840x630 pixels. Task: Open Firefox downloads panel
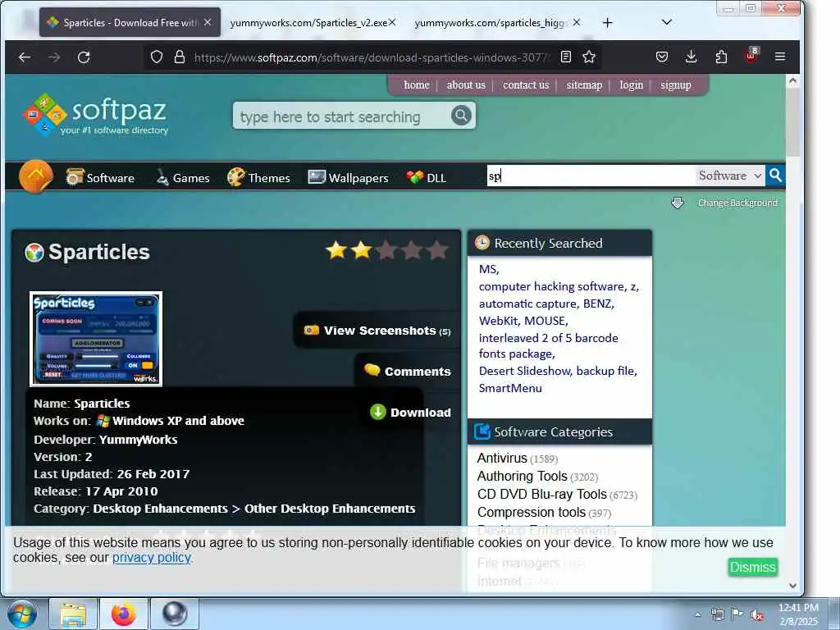coord(691,57)
